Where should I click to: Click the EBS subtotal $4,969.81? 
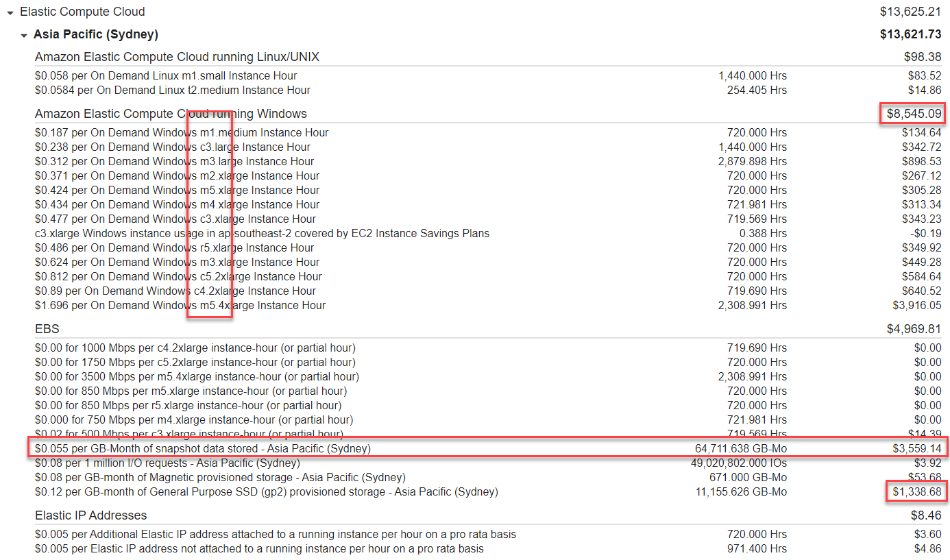pos(914,330)
